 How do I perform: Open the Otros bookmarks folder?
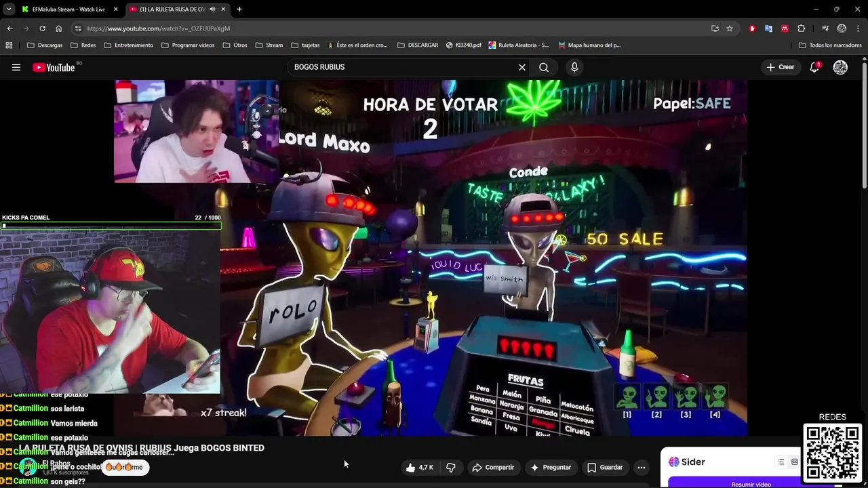[235, 45]
